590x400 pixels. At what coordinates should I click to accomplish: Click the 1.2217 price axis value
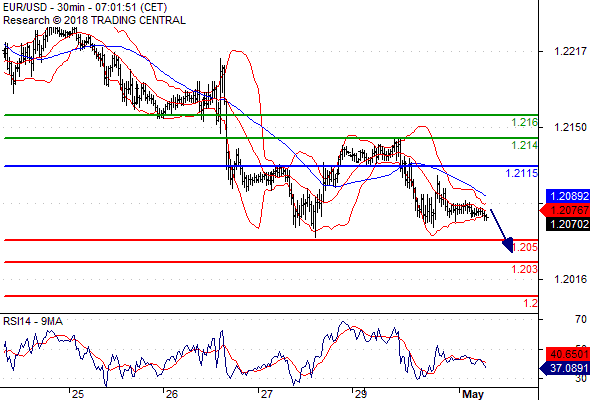tap(570, 51)
